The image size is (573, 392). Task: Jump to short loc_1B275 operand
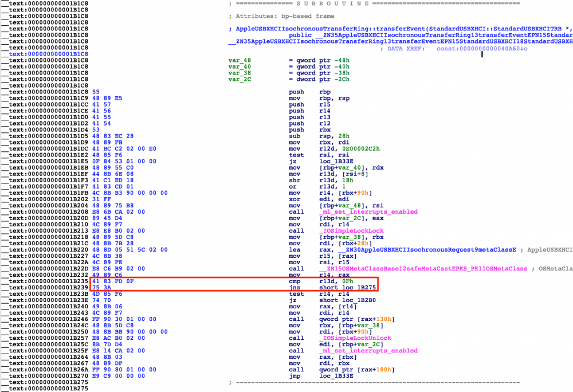[x=348, y=288]
